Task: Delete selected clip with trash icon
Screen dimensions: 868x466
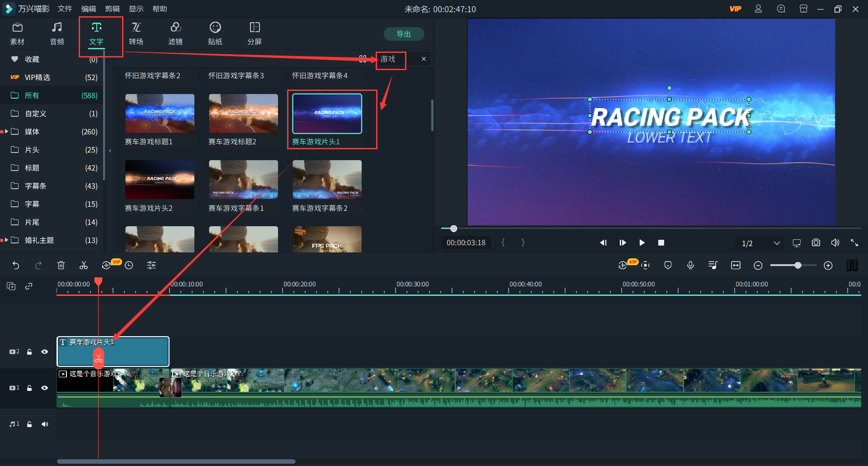Action: pyautogui.click(x=61, y=266)
